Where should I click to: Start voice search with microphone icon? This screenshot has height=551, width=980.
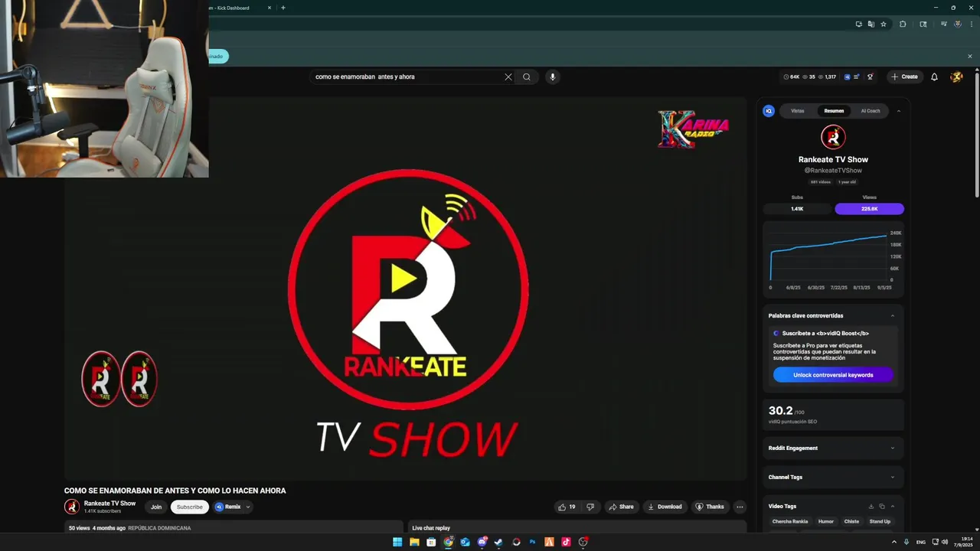coord(552,77)
